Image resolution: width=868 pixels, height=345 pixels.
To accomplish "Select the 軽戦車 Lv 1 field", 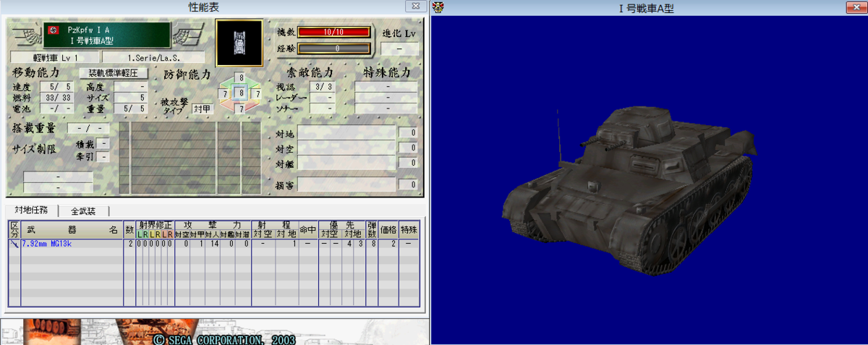I will click(54, 57).
